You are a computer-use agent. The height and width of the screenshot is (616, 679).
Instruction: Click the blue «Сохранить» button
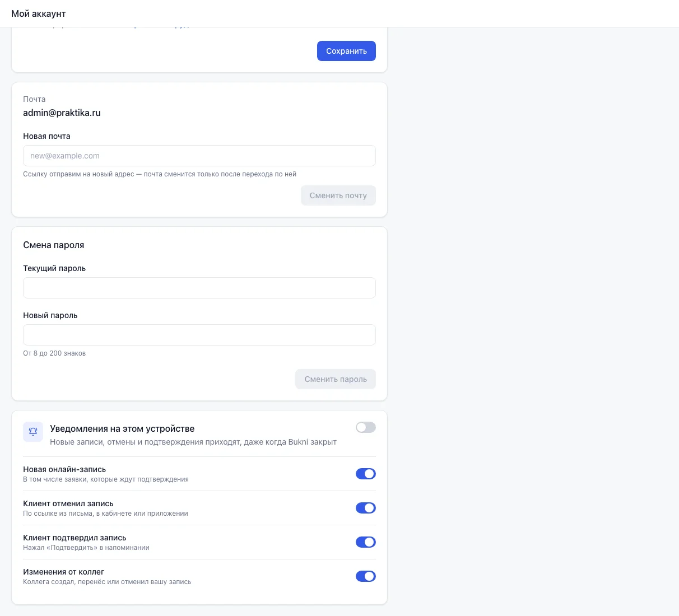tap(346, 51)
